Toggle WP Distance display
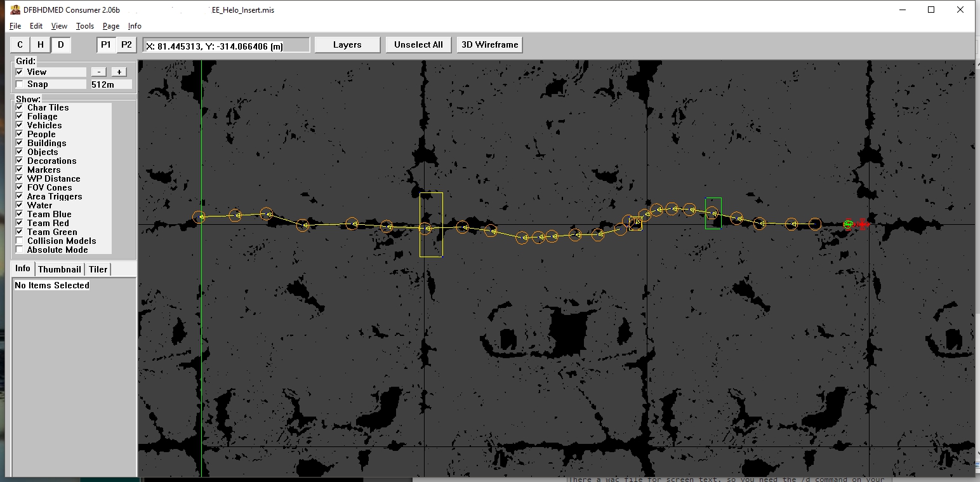Viewport: 980px width, 482px height. pos(19,178)
